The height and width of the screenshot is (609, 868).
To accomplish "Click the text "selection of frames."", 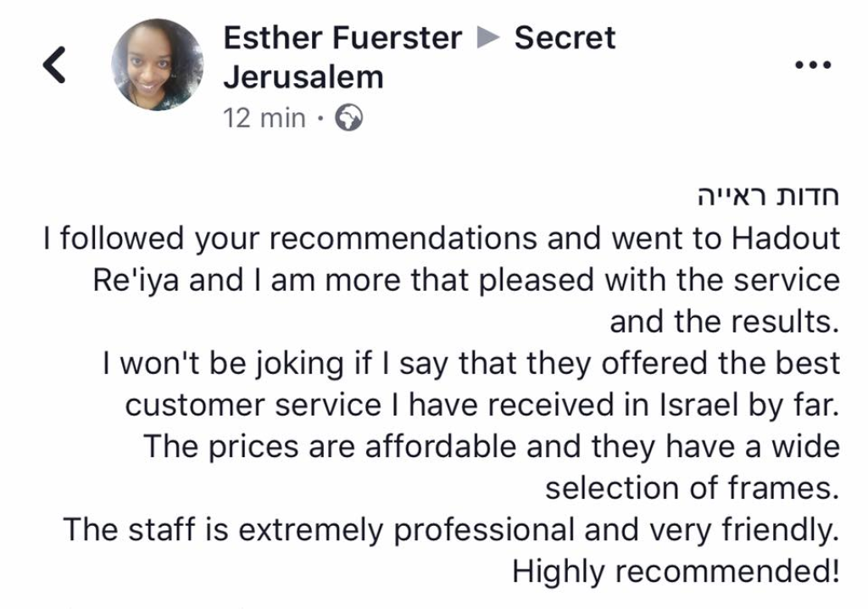I will click(692, 488).
